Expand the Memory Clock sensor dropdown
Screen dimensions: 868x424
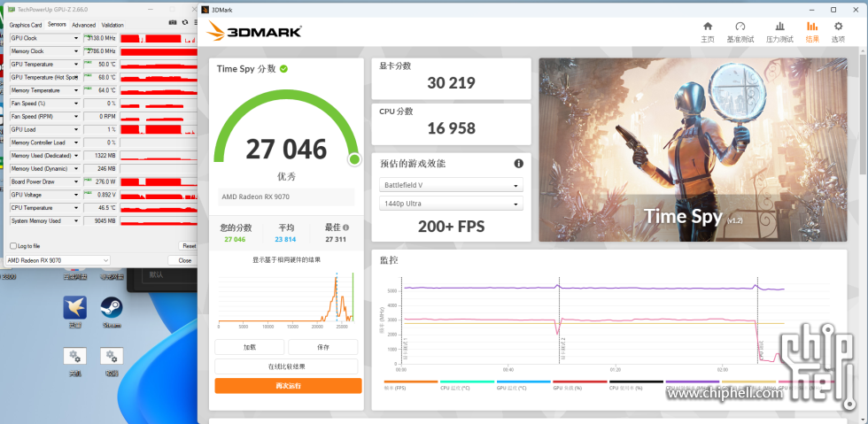tap(76, 51)
